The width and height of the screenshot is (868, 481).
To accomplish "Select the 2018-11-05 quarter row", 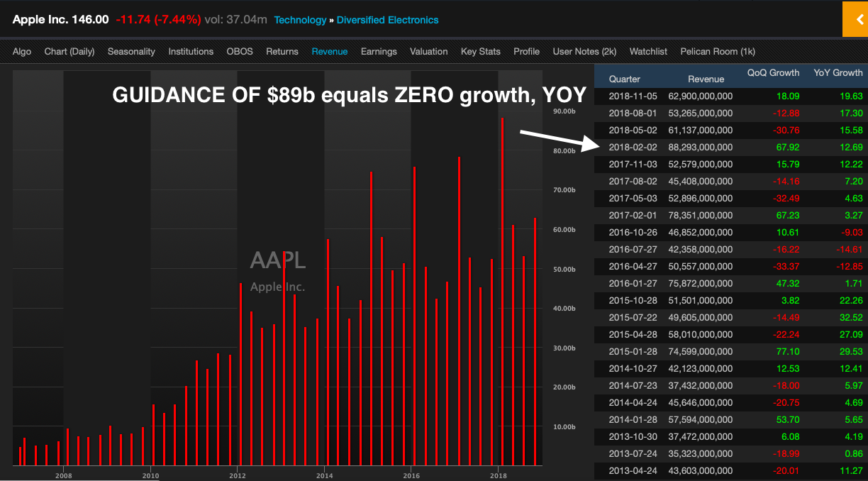I will coord(731,96).
